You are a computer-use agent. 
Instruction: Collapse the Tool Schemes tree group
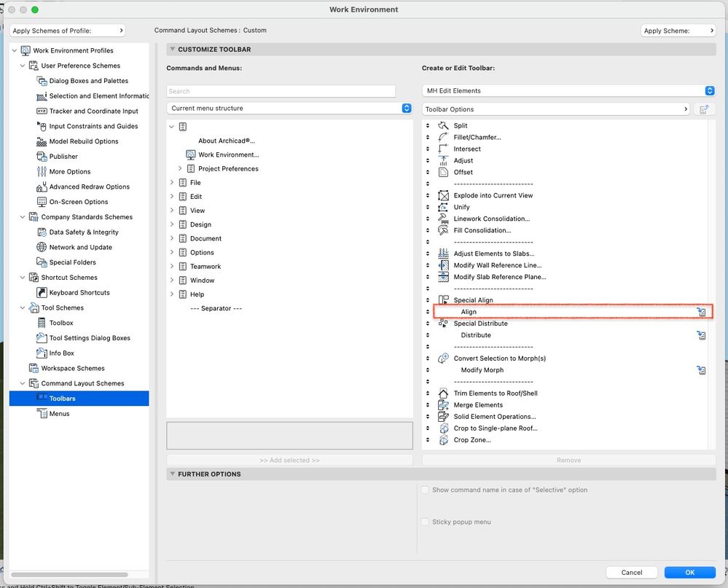[x=23, y=307]
